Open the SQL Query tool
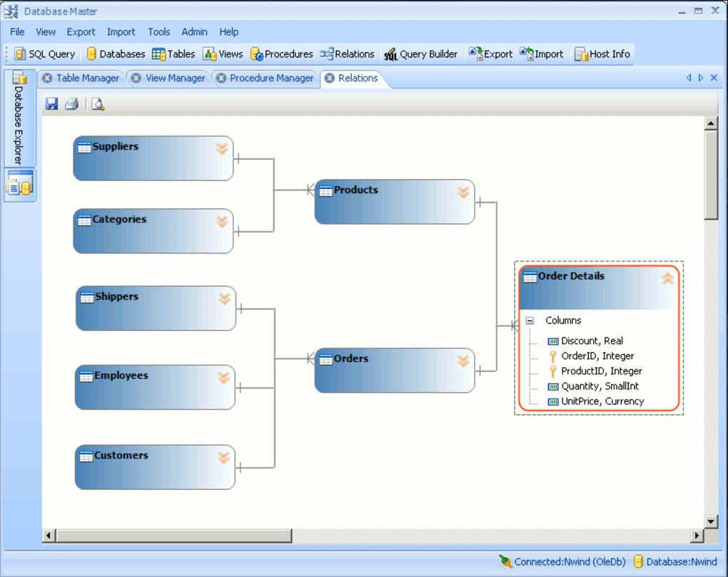This screenshot has width=728, height=577. (44, 54)
